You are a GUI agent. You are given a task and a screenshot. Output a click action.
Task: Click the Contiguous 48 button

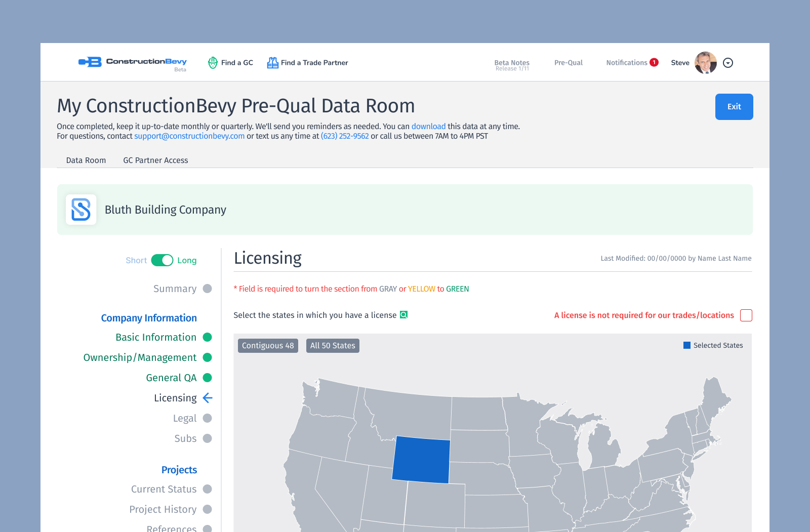[268, 346]
